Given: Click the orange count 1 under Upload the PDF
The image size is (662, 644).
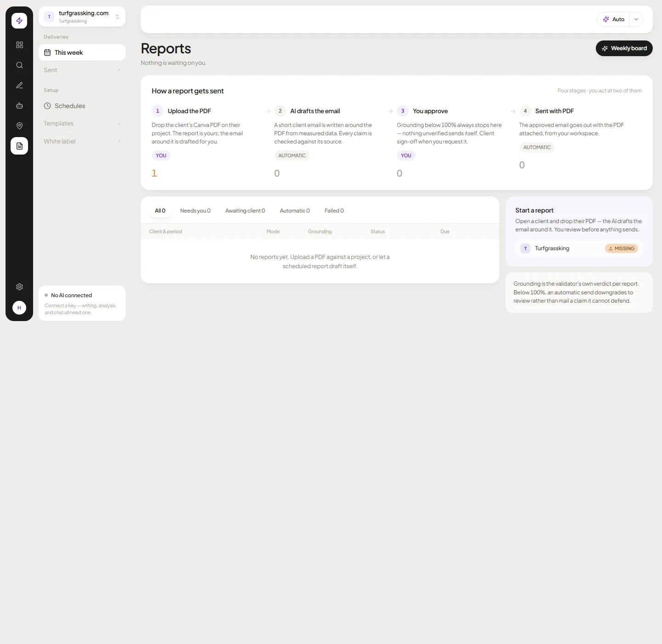Looking at the screenshot, I should tap(154, 173).
